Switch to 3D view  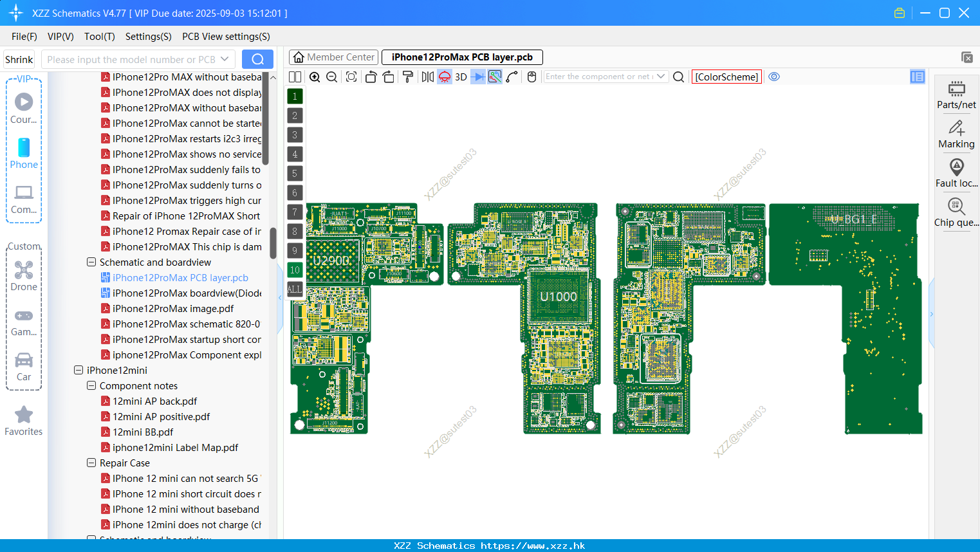pyautogui.click(x=461, y=77)
